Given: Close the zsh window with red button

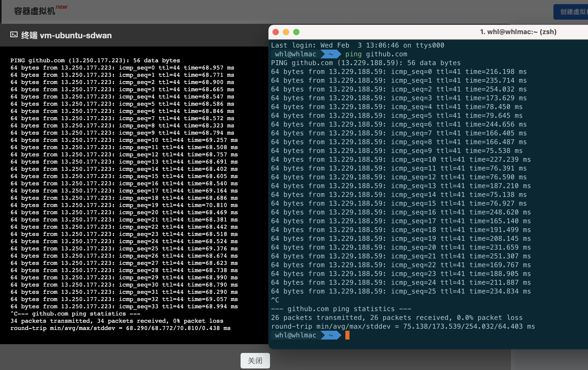Looking at the screenshot, I should pyautogui.click(x=276, y=32).
